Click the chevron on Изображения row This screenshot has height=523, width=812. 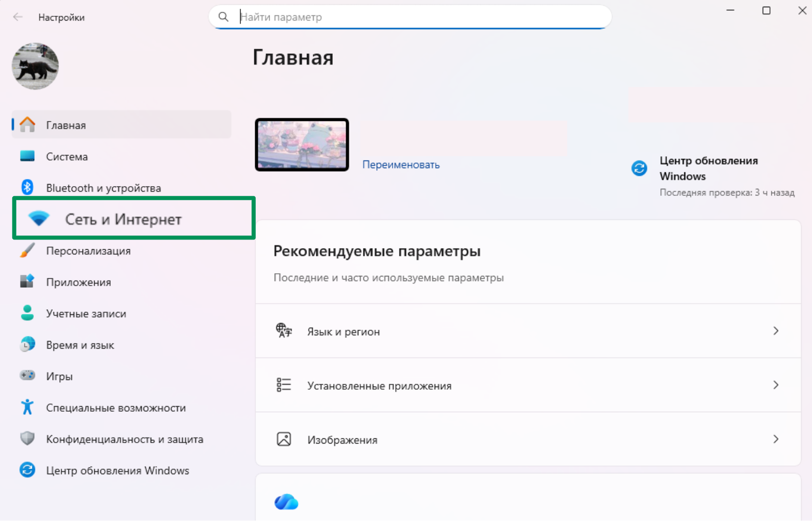click(776, 439)
